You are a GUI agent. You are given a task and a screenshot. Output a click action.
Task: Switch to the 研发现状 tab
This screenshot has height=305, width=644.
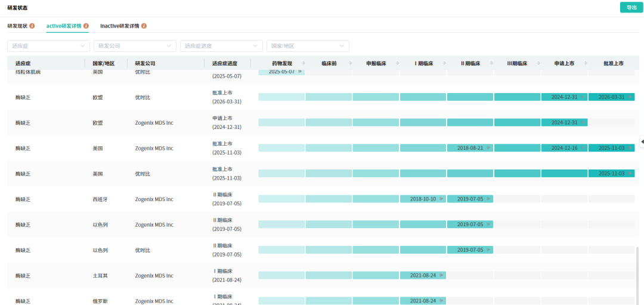point(17,26)
